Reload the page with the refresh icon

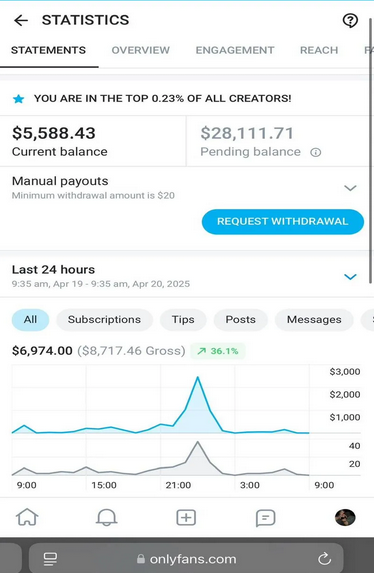coord(324,558)
